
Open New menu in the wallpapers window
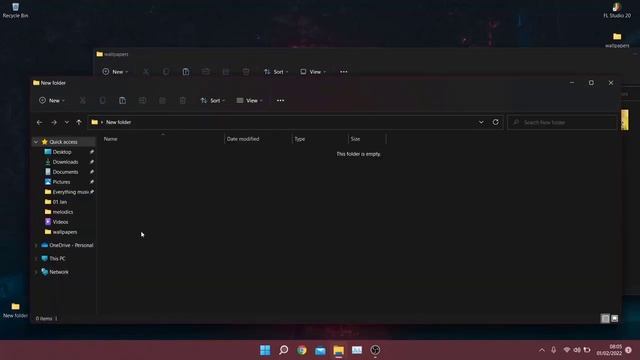(115, 72)
